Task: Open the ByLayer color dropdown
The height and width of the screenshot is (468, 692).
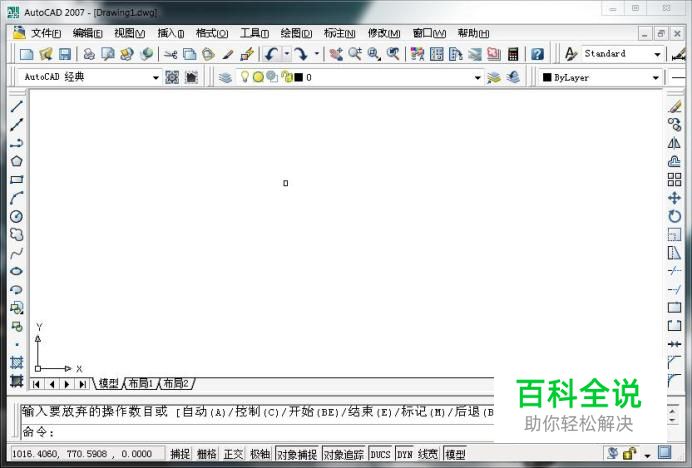Action: [655, 78]
